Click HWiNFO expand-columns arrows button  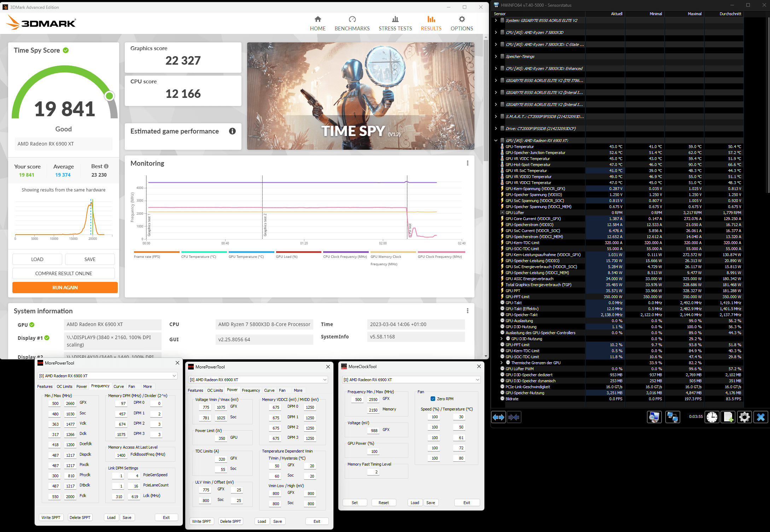point(498,417)
